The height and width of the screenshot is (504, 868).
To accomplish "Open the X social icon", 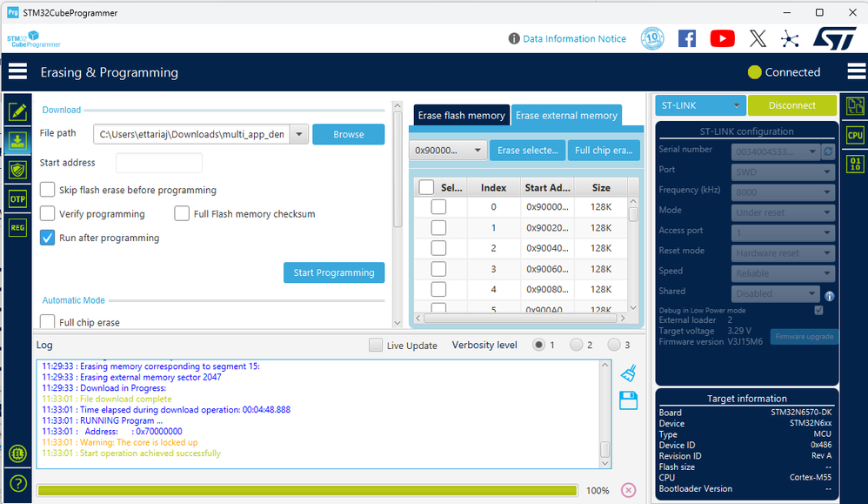I will pyautogui.click(x=758, y=39).
